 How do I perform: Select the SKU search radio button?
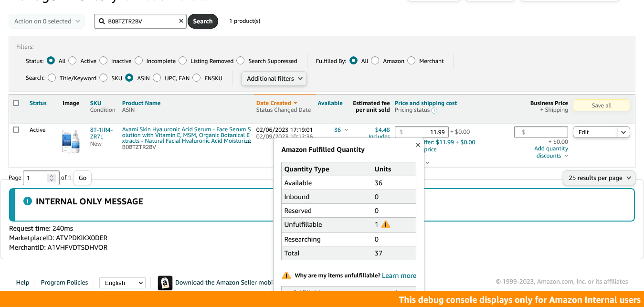(104, 78)
